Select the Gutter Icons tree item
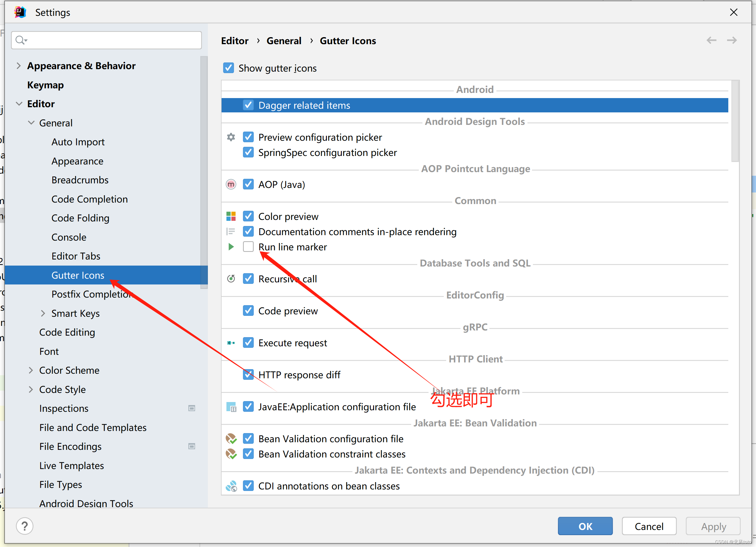Viewport: 756px width, 547px height. (x=106, y=275)
